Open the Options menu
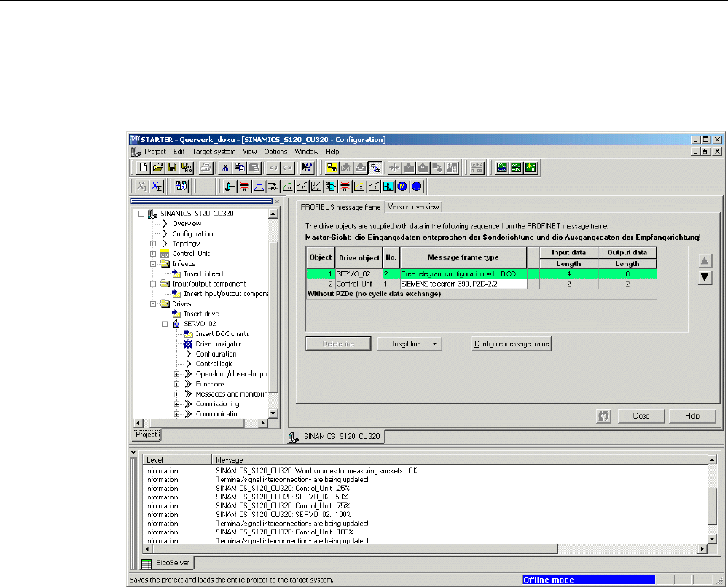The height and width of the screenshot is (587, 728). point(275,152)
